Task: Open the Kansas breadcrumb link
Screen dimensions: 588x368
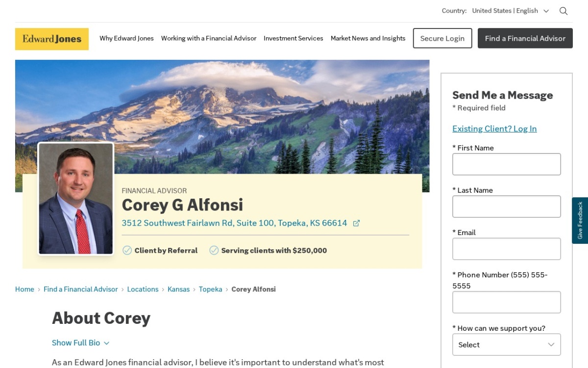Action: (x=178, y=289)
